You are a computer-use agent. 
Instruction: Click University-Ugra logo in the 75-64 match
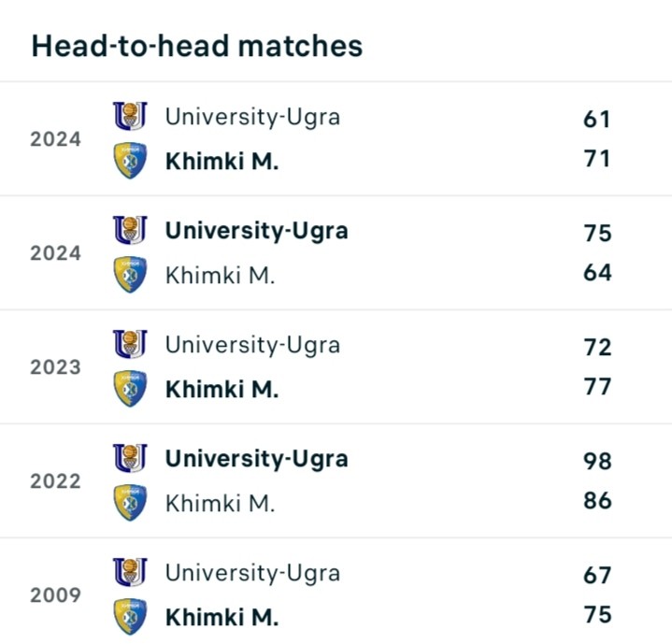point(130,231)
